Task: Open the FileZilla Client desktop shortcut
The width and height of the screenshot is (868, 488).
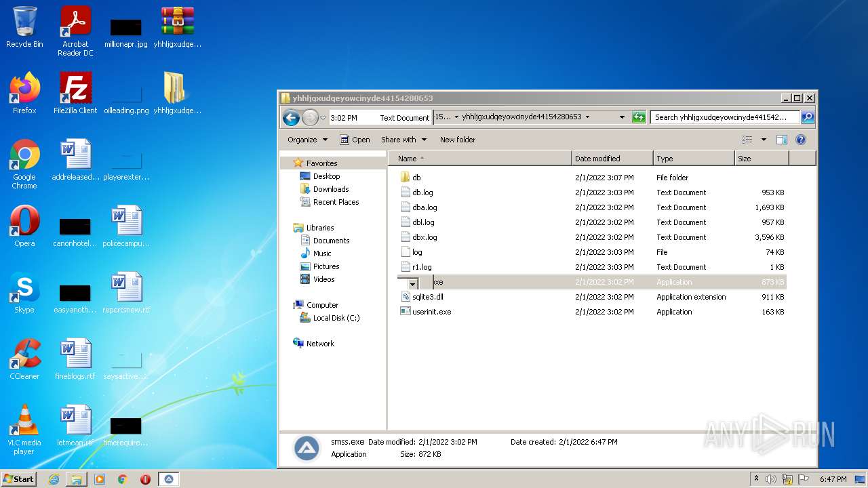Action: point(75,94)
